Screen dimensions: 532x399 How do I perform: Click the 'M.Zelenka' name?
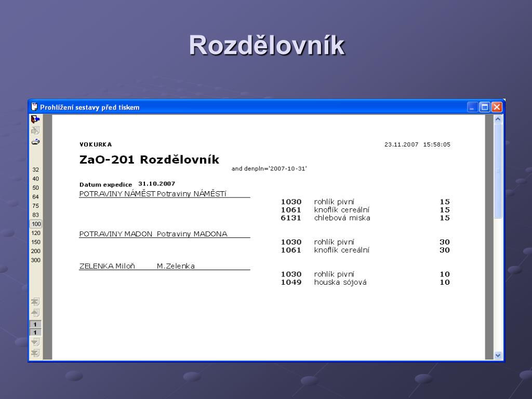(176, 266)
